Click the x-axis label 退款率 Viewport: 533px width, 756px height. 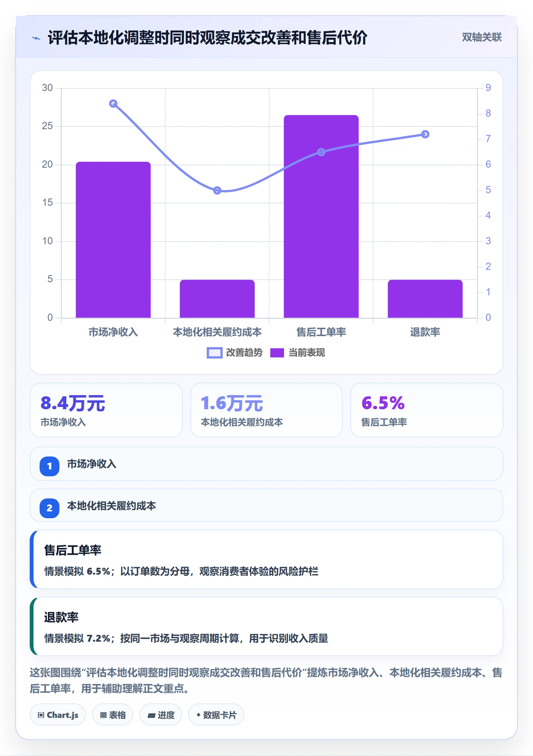[425, 332]
